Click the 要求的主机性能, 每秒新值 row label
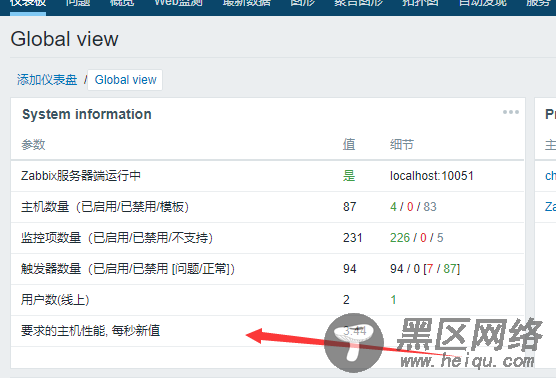Image resolution: width=556 pixels, height=378 pixels. tap(90, 331)
